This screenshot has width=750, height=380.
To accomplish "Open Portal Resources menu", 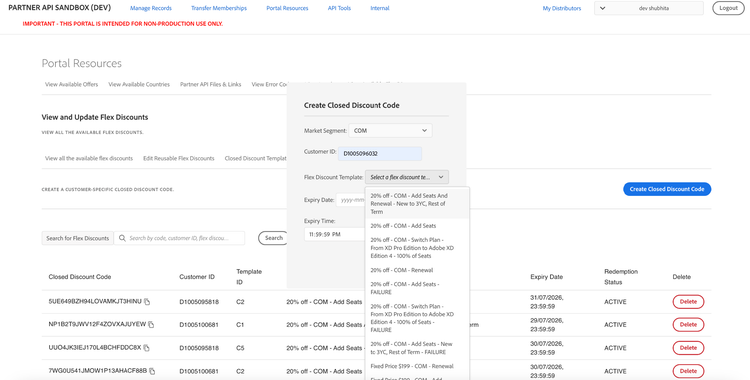I will pyautogui.click(x=287, y=8).
